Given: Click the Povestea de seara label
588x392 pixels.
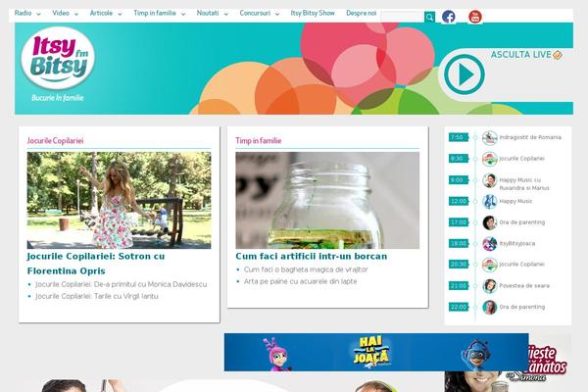Looking at the screenshot, I should tap(524, 286).
